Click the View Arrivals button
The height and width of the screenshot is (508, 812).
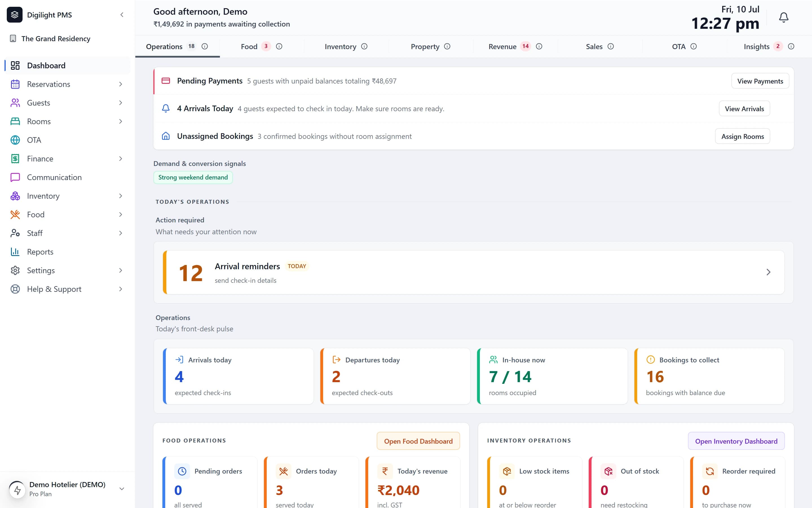(x=744, y=109)
